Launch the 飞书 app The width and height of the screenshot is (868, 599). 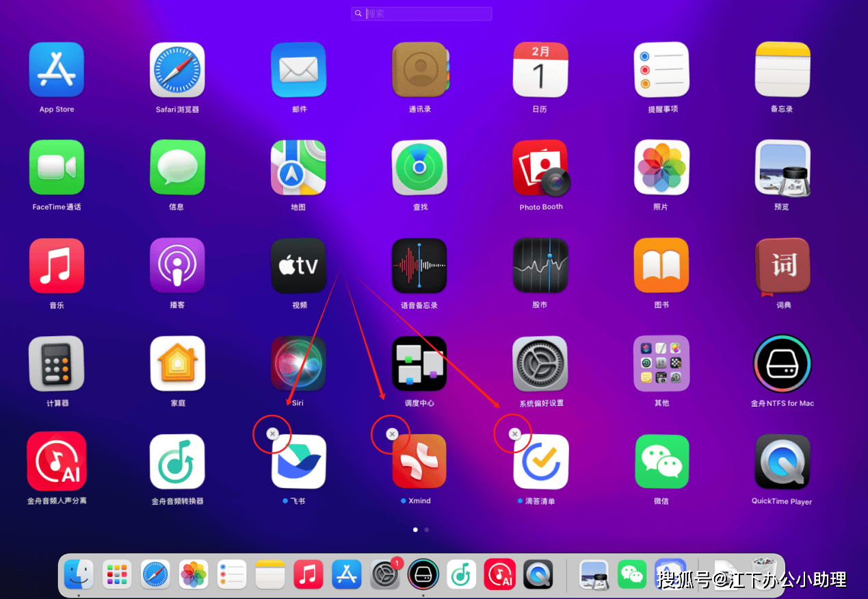point(298,461)
